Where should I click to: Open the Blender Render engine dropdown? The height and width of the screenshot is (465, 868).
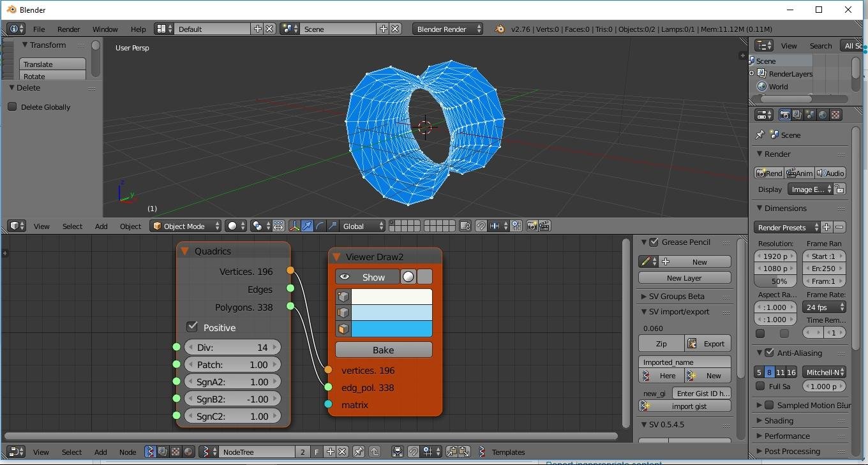[447, 29]
